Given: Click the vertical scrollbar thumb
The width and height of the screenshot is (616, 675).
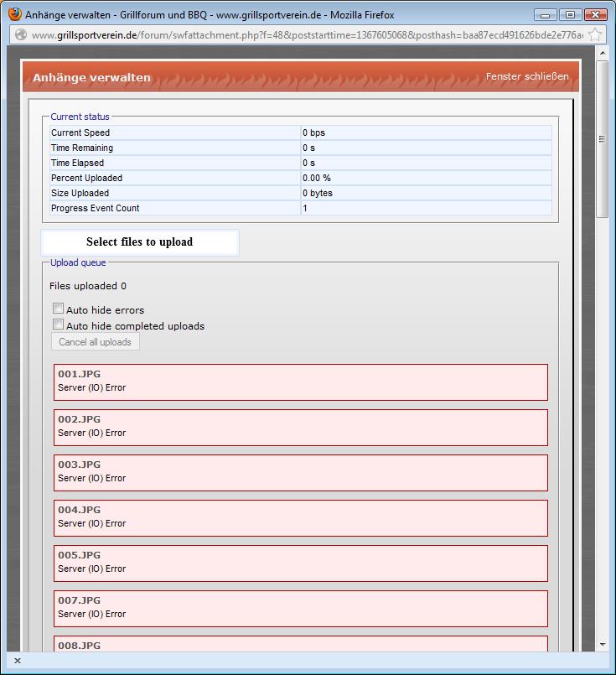Looking at the screenshot, I should click(x=603, y=139).
